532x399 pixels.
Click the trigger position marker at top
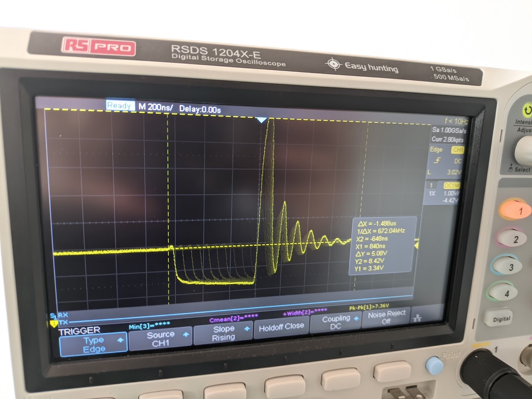[262, 120]
